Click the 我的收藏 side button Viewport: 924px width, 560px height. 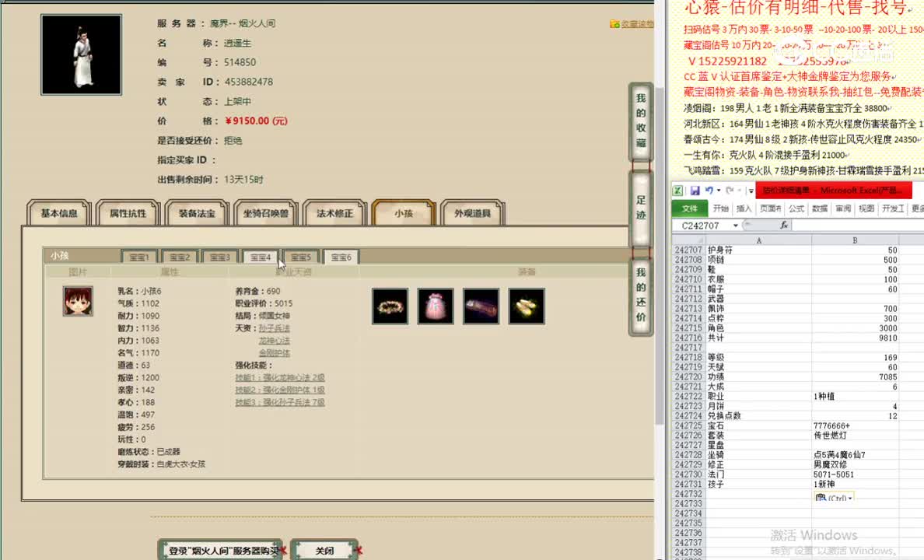pyautogui.click(x=641, y=121)
